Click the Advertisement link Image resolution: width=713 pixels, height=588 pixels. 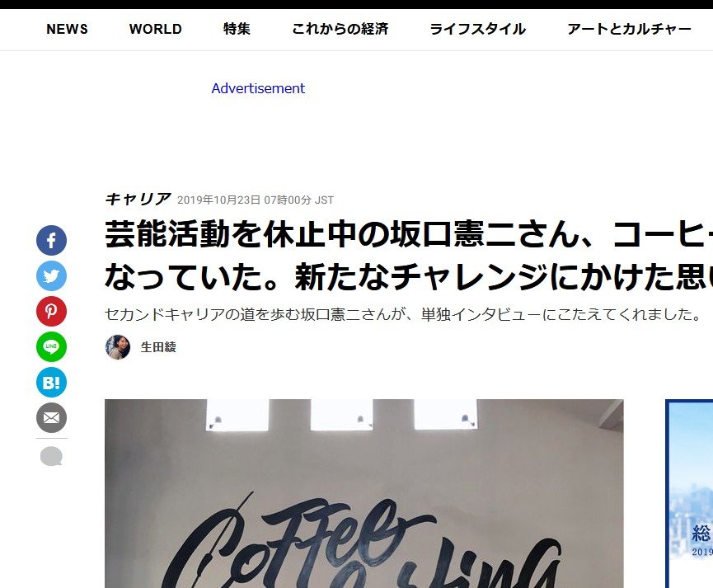pos(258,88)
